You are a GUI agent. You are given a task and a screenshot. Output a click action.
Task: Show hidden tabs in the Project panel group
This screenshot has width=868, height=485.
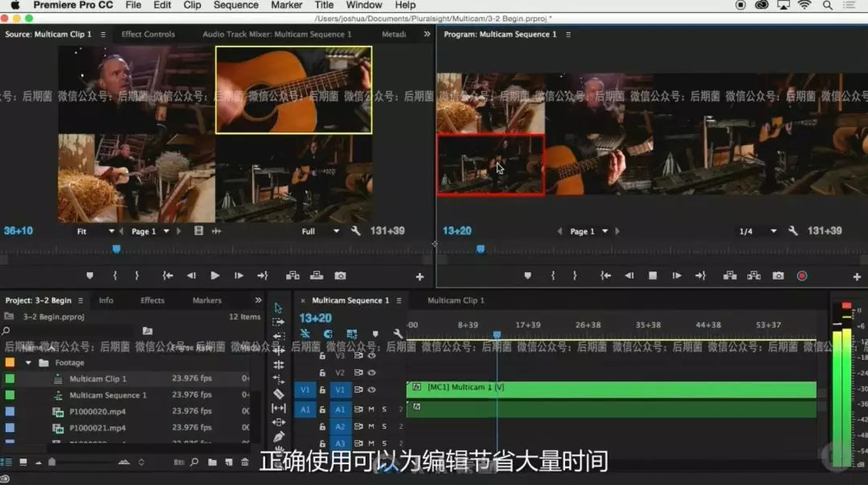coord(258,300)
